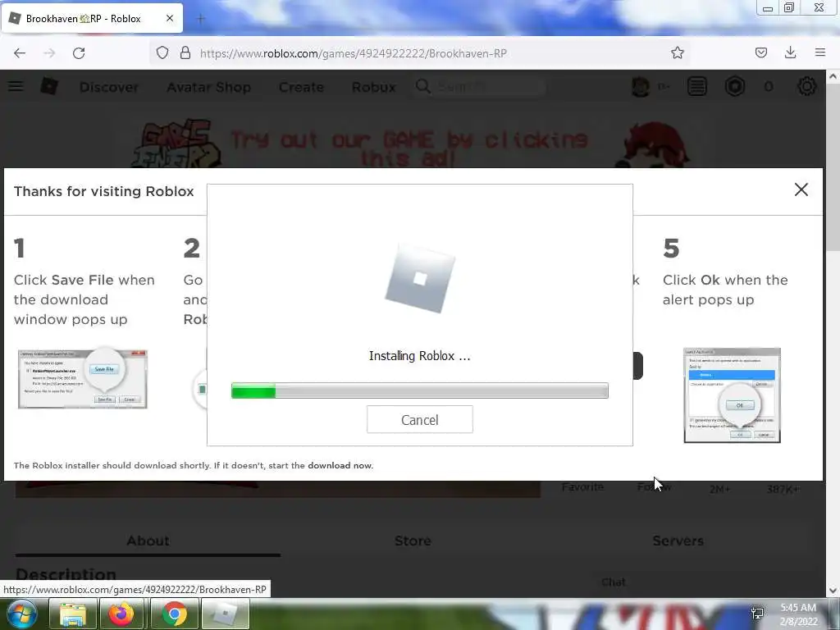Open the Firefox downloads panel
The image size is (840, 630).
(x=790, y=52)
